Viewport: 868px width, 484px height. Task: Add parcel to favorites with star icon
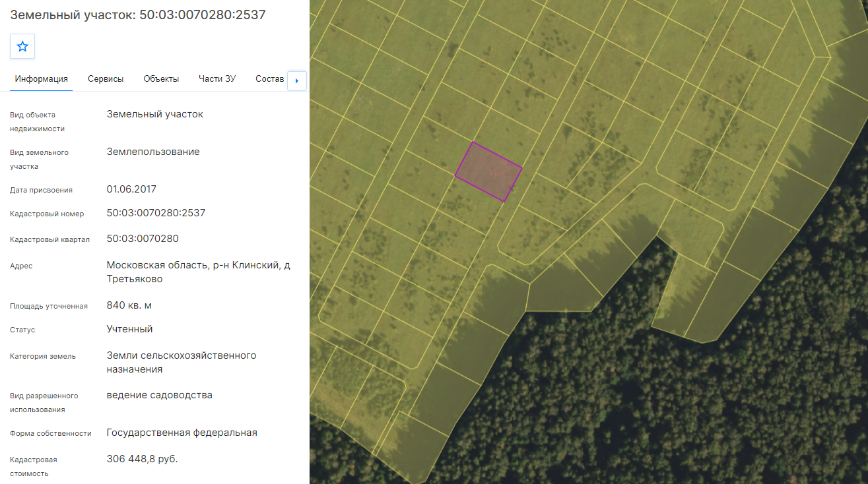click(x=22, y=46)
